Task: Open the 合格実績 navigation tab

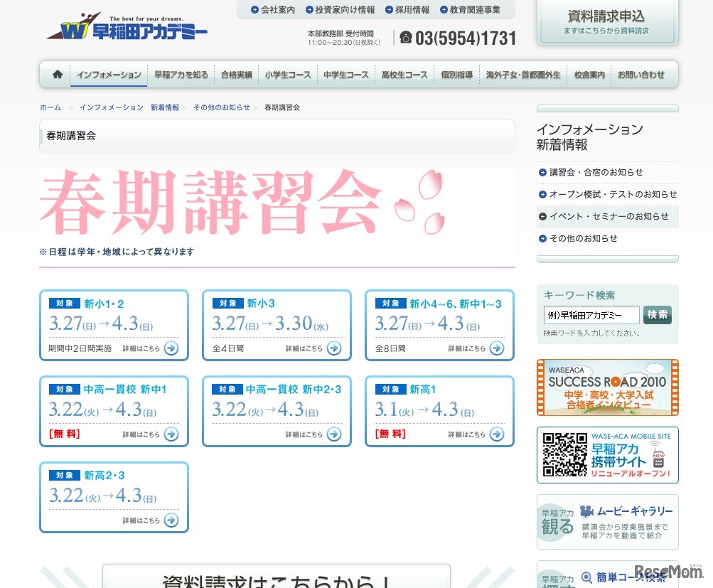Action: click(x=236, y=75)
